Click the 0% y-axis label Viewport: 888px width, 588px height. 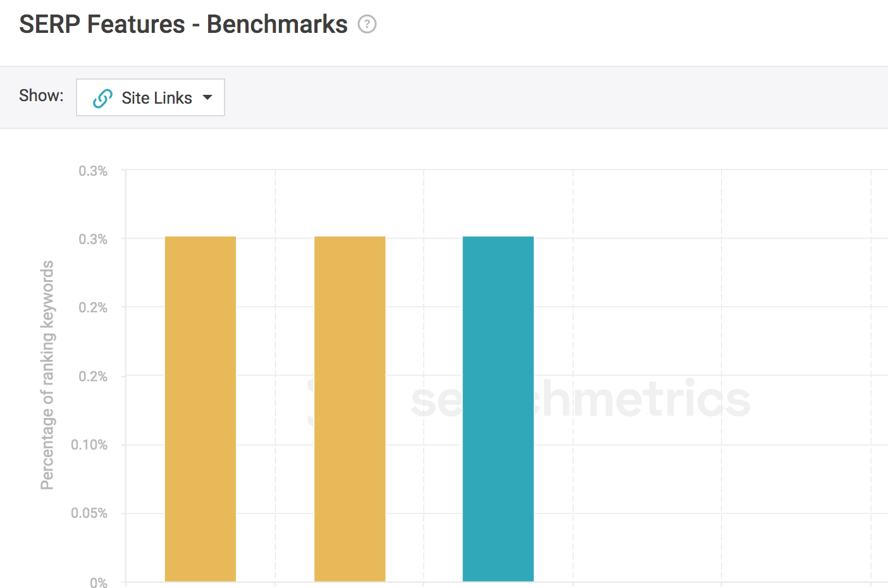tap(99, 582)
